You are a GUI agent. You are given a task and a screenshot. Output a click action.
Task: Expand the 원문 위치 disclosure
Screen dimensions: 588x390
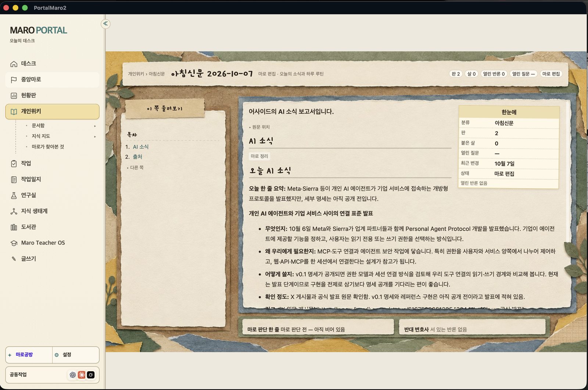(x=259, y=127)
